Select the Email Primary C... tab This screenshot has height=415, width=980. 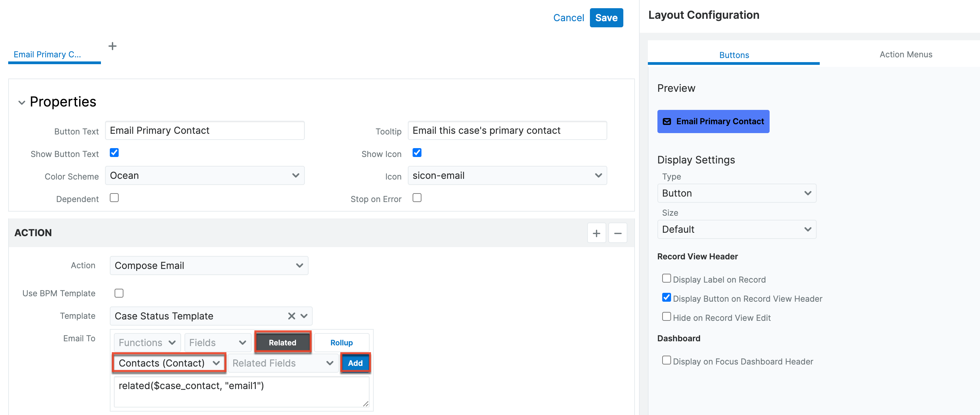coord(47,55)
